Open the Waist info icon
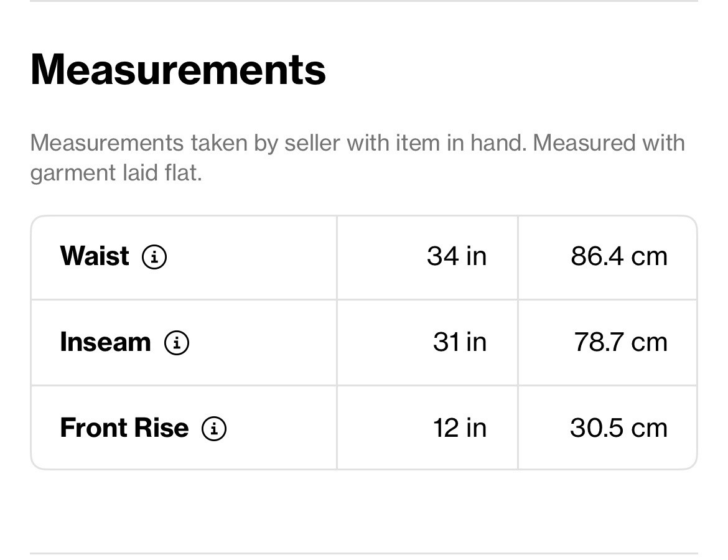This screenshot has width=728, height=560. [154, 257]
